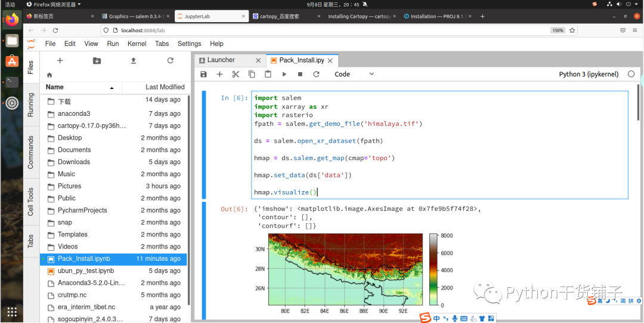The height and width of the screenshot is (323, 644).
Task: Open the Firefox hamburger menu
Action: point(635,30)
